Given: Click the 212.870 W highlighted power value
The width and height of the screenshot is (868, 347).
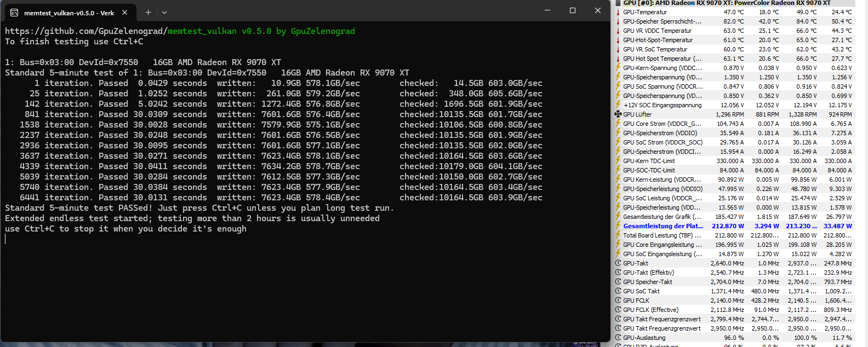Looking at the screenshot, I should point(728,226).
